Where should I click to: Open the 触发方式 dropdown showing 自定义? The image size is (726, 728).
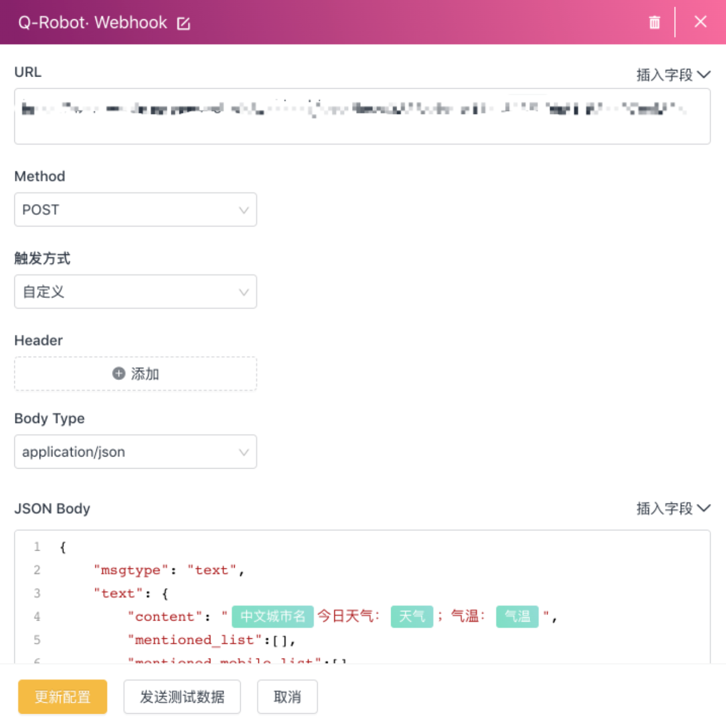click(135, 292)
